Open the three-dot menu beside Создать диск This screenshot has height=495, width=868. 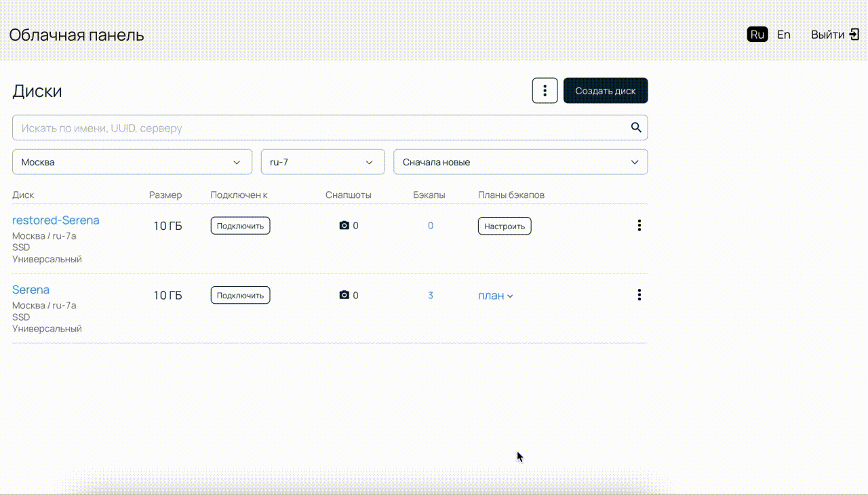(545, 91)
